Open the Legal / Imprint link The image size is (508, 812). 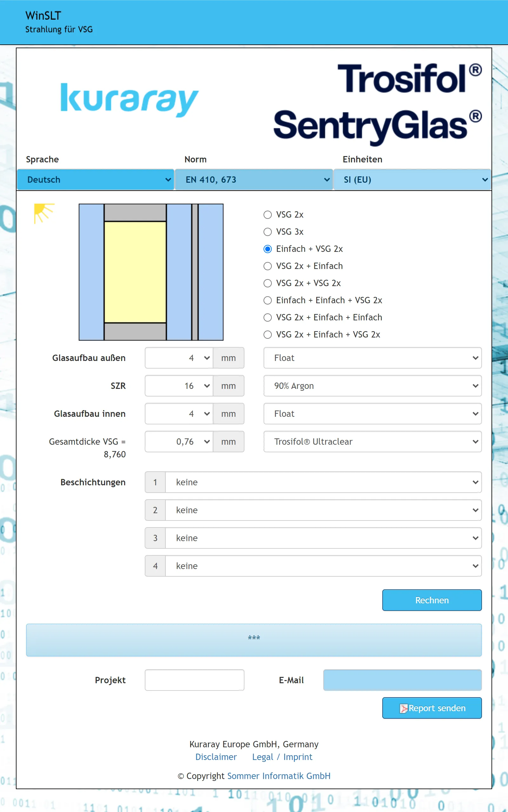[x=282, y=757]
